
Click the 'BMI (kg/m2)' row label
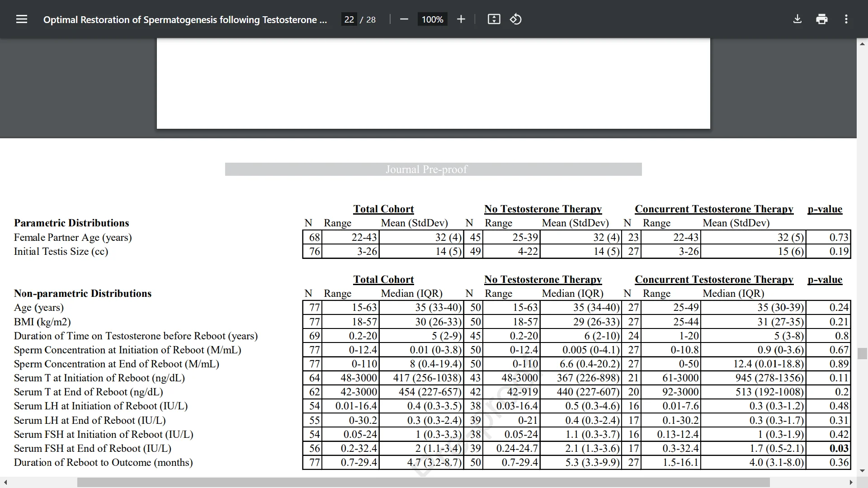tap(42, 322)
